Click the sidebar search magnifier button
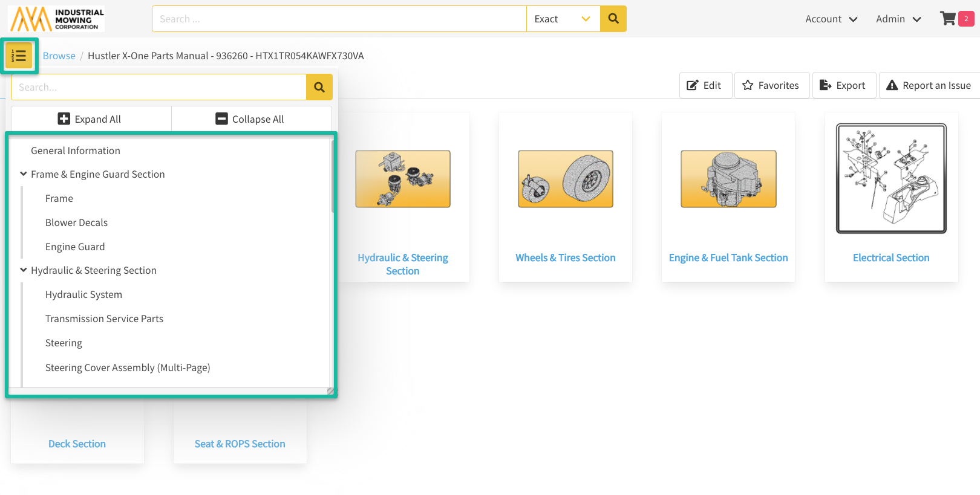The width and height of the screenshot is (980, 495). 319,88
